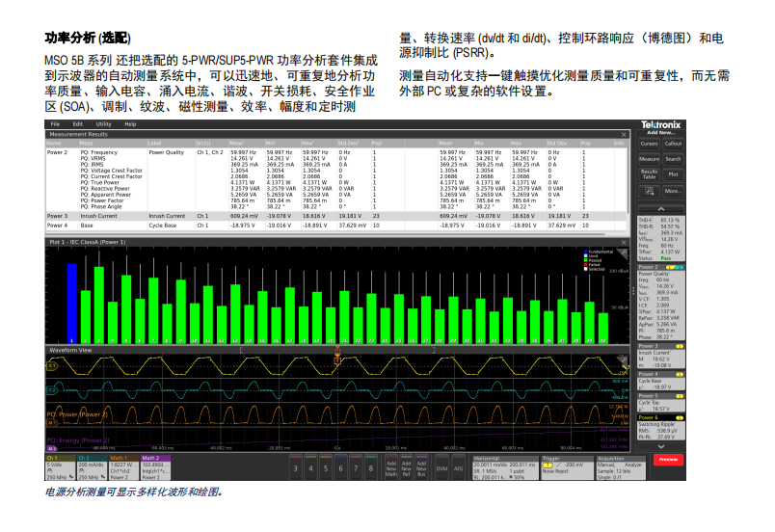
Task: Close the IEC ClassA plot panel
Action: pyautogui.click(x=624, y=243)
